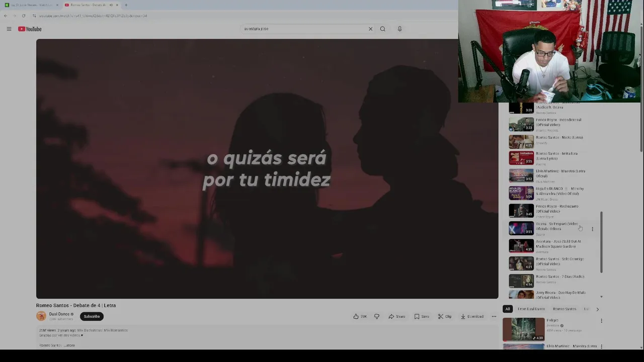Open the YouTube hamburger guide menu
Viewport: 644px width, 362px height.
click(9, 29)
